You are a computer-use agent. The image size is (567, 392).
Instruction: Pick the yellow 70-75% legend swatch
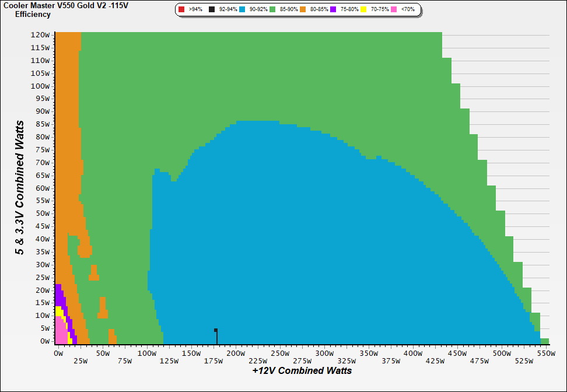[364, 10]
